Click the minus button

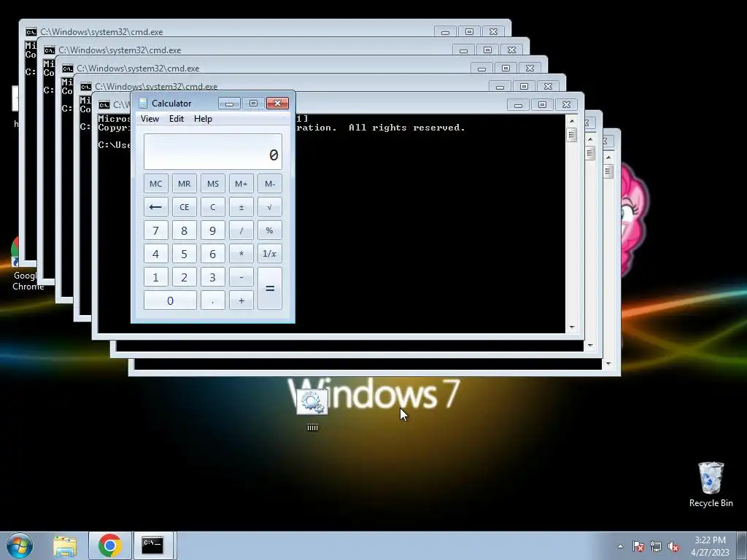[x=241, y=277]
